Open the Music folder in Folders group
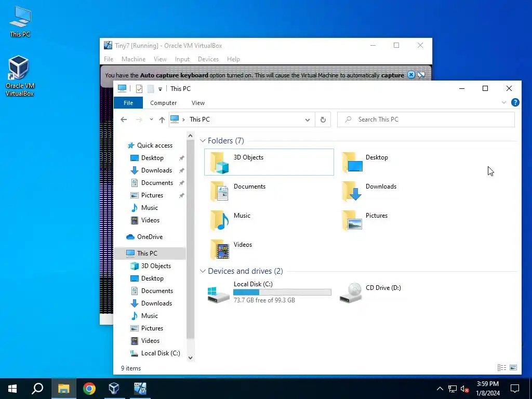Image resolution: width=532 pixels, height=399 pixels. pyautogui.click(x=220, y=220)
